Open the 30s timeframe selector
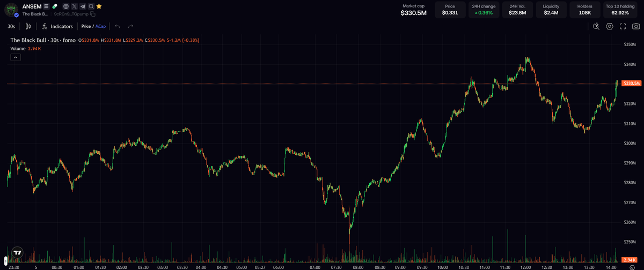This screenshot has height=270, width=644. 11,26
